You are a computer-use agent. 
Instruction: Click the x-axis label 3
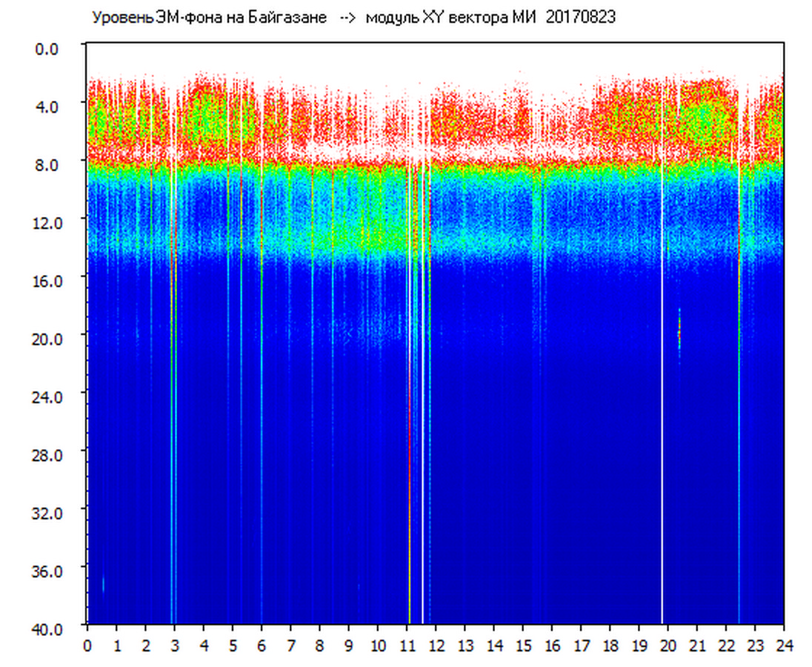tap(175, 645)
